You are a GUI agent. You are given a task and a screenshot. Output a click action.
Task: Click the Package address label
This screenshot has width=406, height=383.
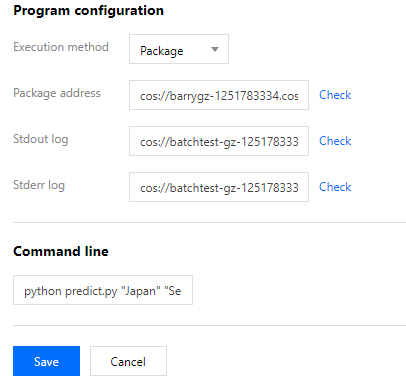point(57,93)
